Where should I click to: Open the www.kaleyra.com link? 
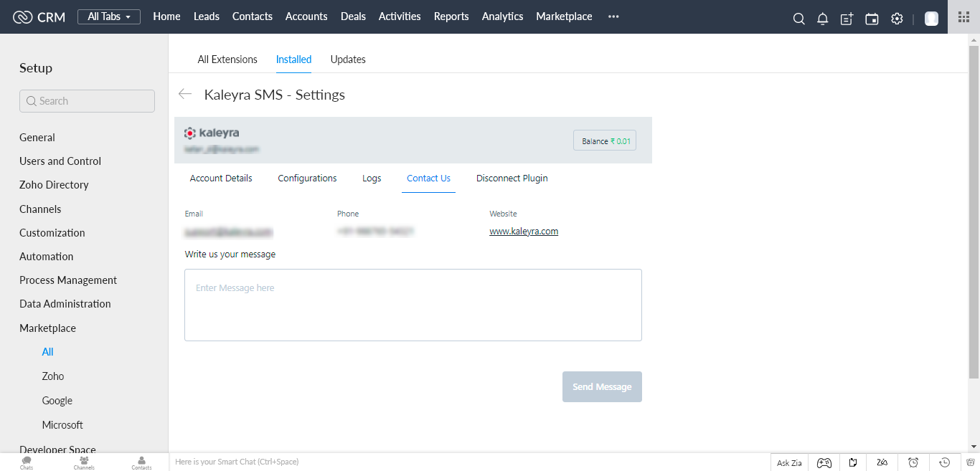(x=524, y=232)
